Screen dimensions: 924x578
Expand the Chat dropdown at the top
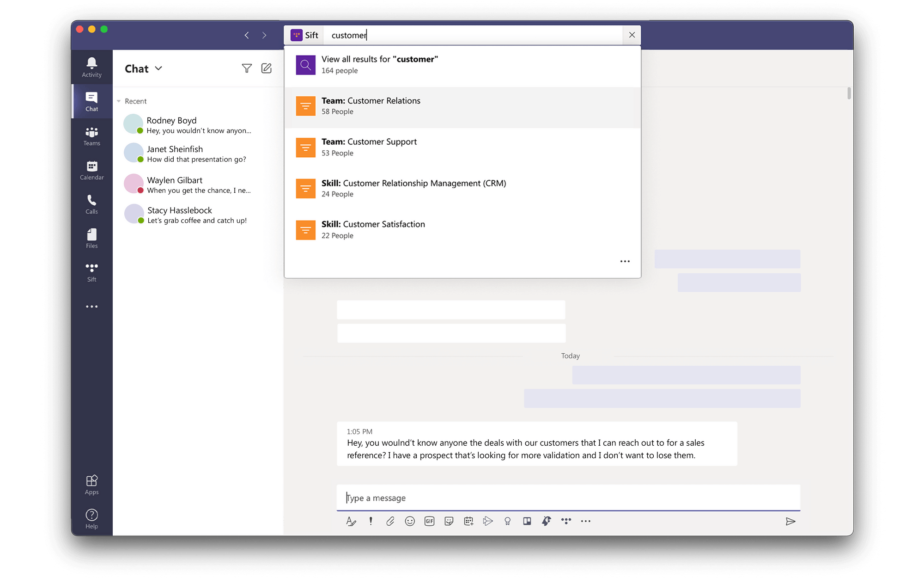click(158, 68)
